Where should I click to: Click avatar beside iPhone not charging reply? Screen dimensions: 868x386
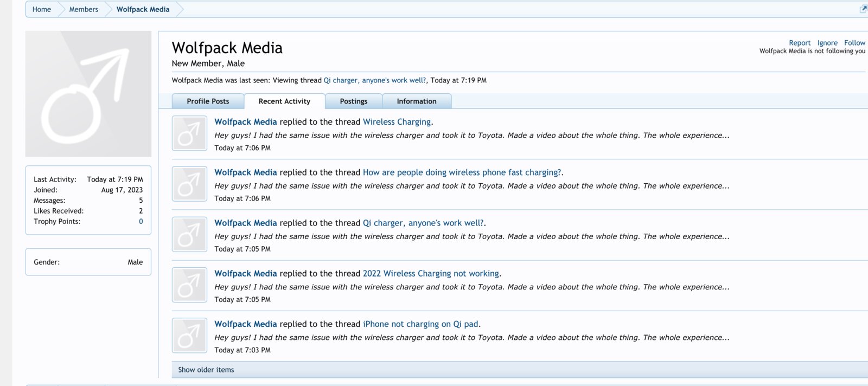coord(189,335)
